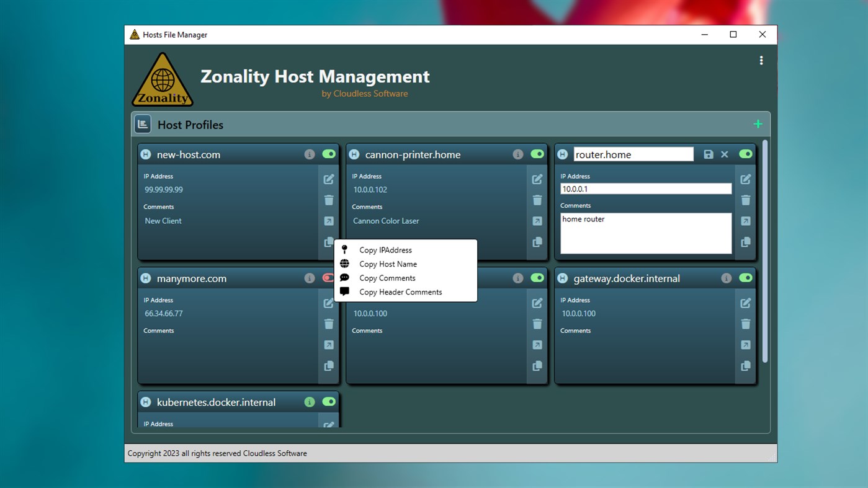Enable the manymore.com switch
This screenshot has width=868, height=488.
click(x=329, y=278)
